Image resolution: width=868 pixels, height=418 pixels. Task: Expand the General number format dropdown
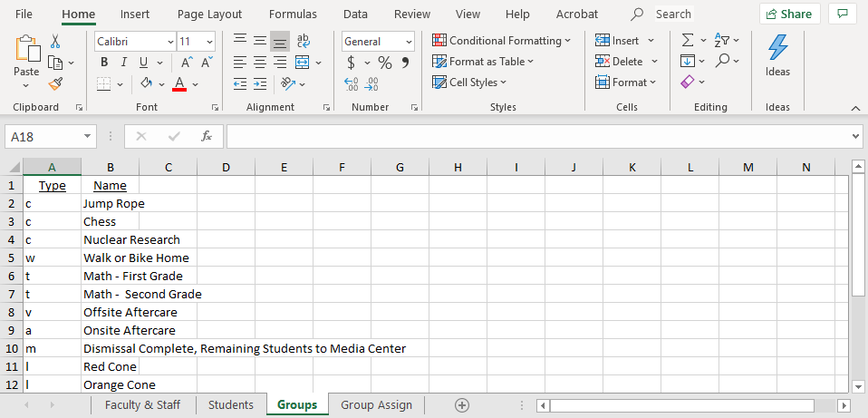point(409,42)
